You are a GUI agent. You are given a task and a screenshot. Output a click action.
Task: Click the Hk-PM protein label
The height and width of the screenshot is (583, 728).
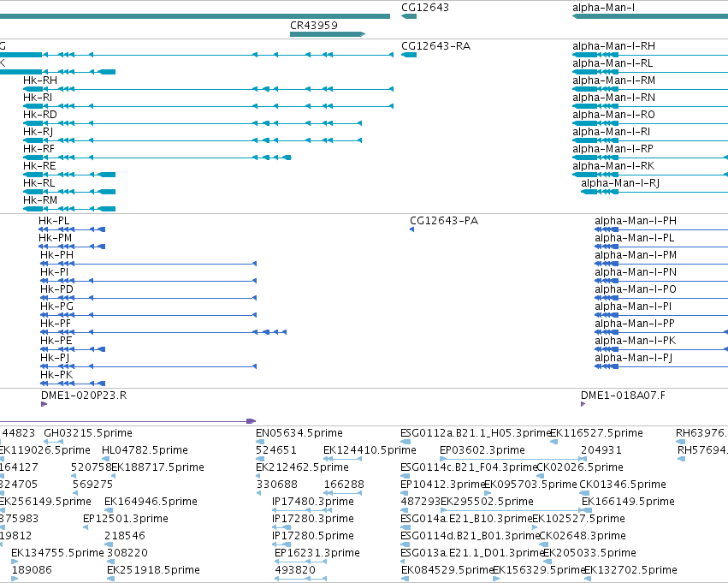pyautogui.click(x=56, y=238)
